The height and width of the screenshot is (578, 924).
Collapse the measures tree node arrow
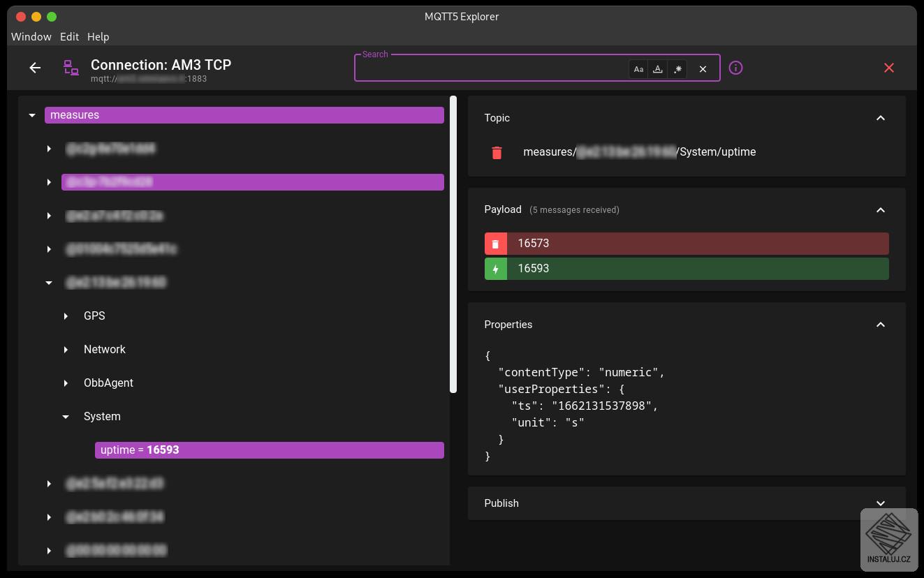32,115
